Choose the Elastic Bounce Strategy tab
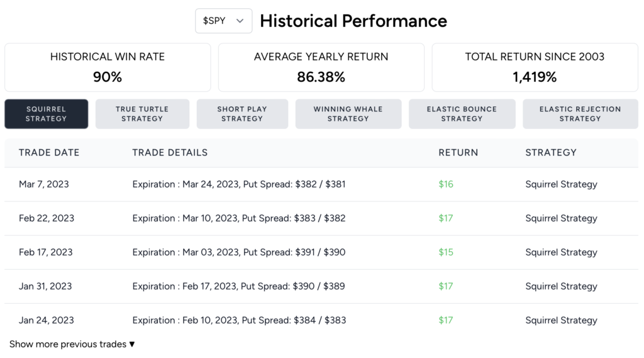 pos(462,114)
